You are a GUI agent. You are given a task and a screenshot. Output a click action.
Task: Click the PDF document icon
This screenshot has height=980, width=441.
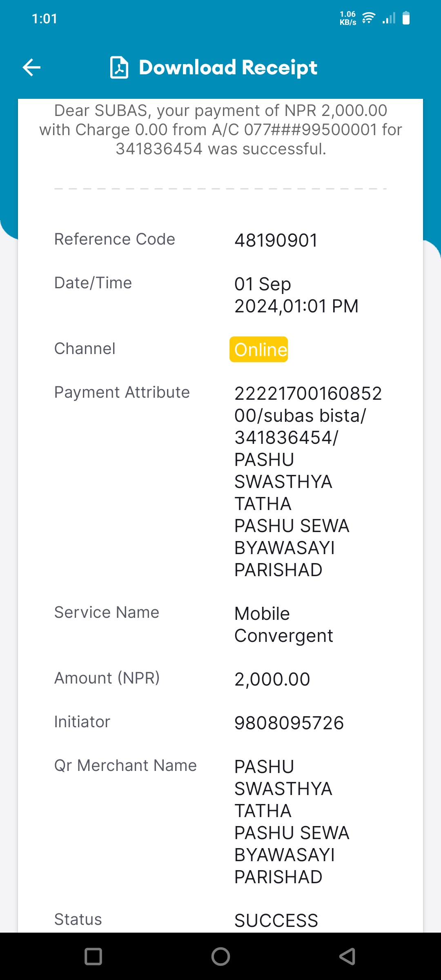tap(119, 67)
